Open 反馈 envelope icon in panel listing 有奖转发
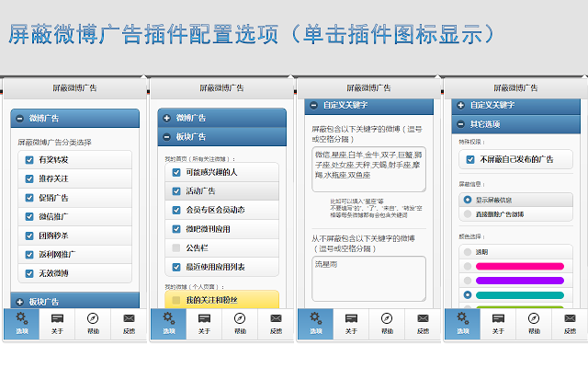Viewport: 588px width, 368px height. click(x=129, y=318)
